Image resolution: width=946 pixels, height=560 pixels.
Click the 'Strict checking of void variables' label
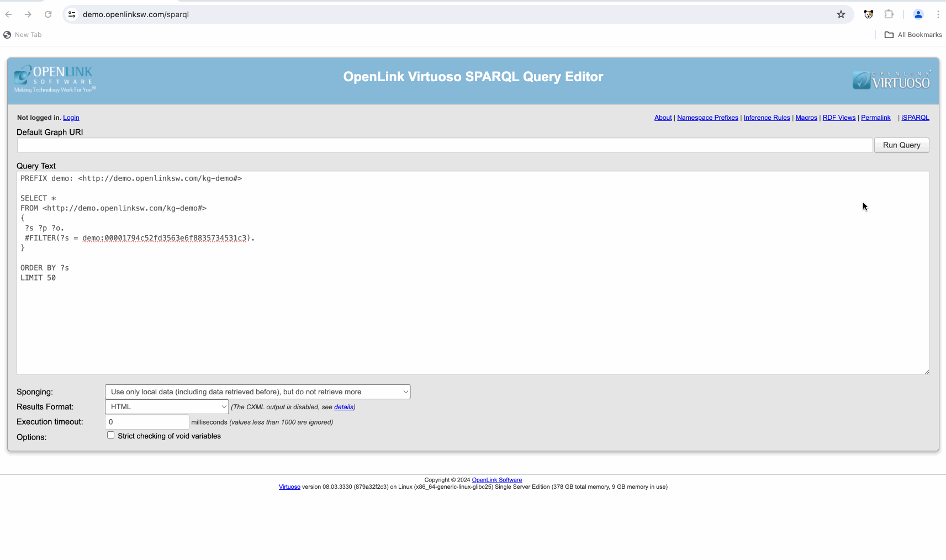point(169,436)
